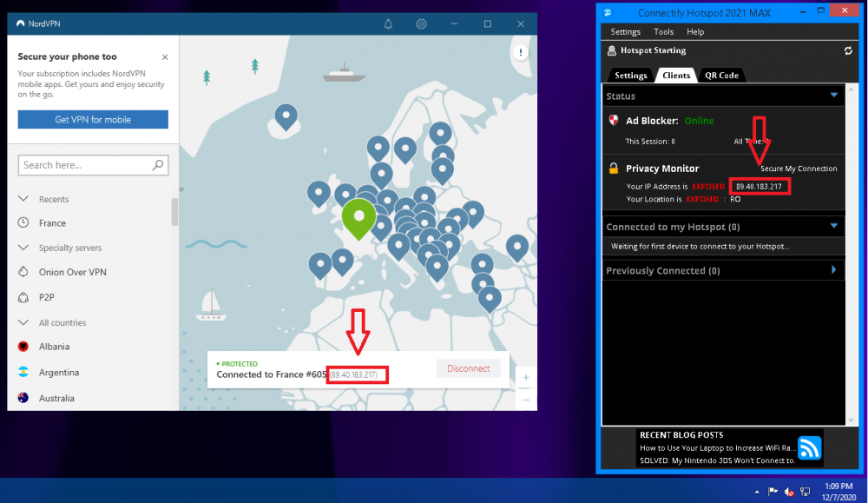Open NordVPN settings gear
This screenshot has height=503, width=868.
click(x=421, y=24)
